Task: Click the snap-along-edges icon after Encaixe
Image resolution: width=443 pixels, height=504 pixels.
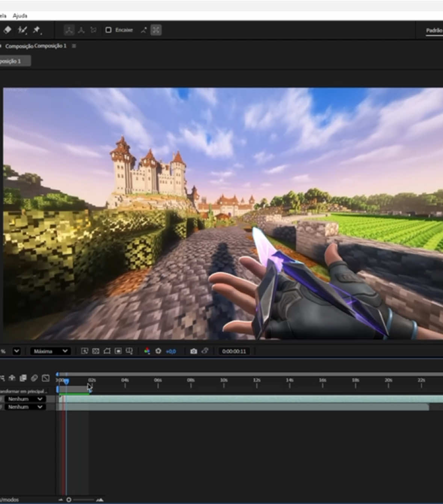Action: pos(144,30)
